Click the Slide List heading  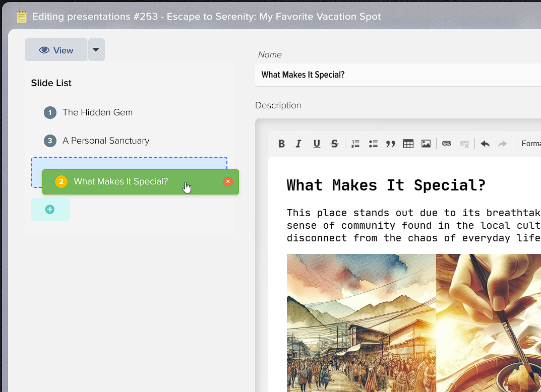click(x=51, y=83)
